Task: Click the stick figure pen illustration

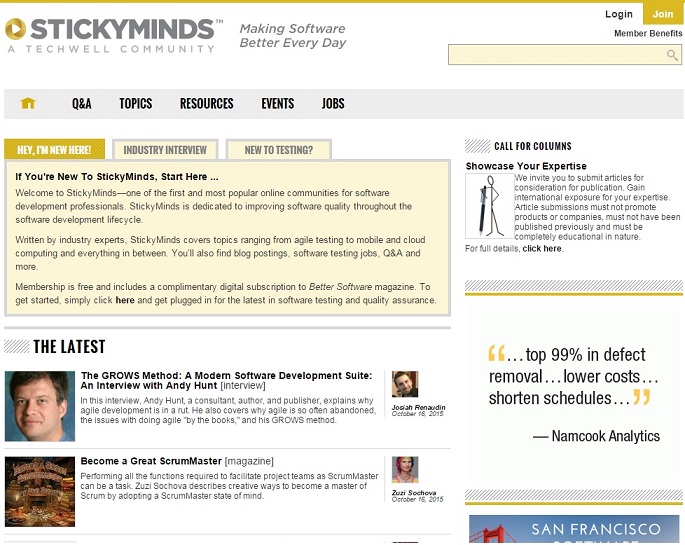Action: pyautogui.click(x=489, y=207)
